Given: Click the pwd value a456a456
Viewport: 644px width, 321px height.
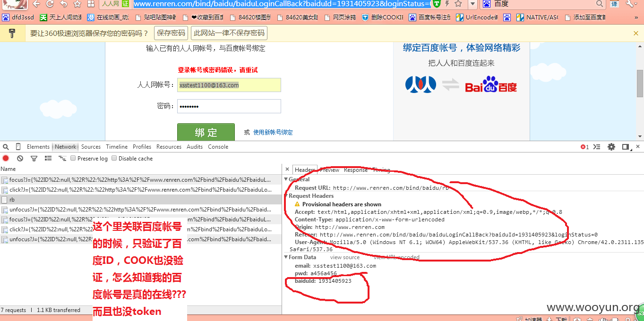Looking at the screenshot, I should 324,273.
